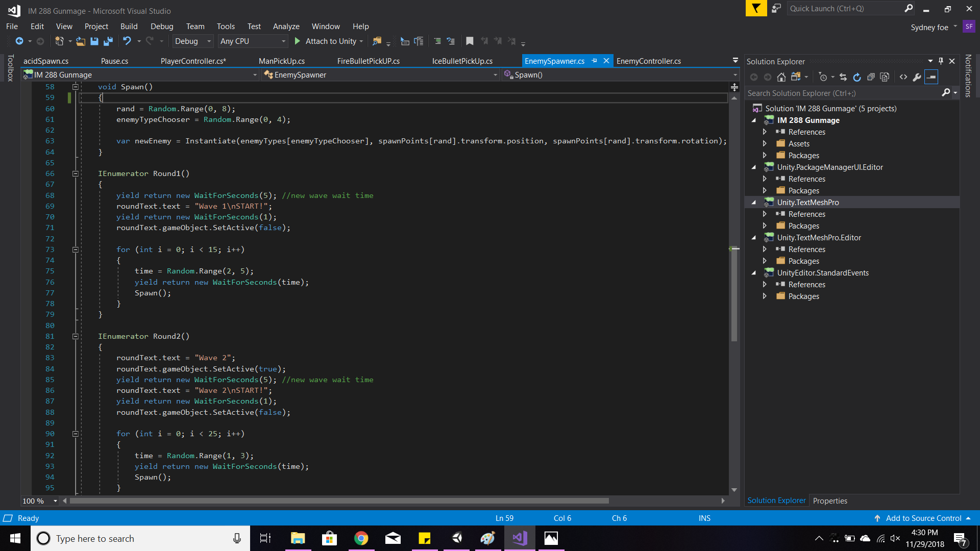980x551 pixels.
Task: Click the vertical editor scrollbar thumb
Action: [x=734, y=294]
